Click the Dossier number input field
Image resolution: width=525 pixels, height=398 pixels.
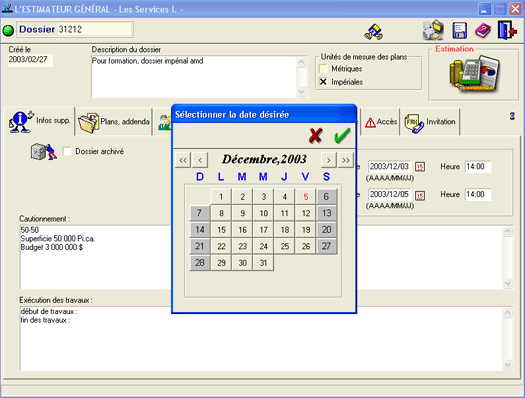(x=95, y=29)
